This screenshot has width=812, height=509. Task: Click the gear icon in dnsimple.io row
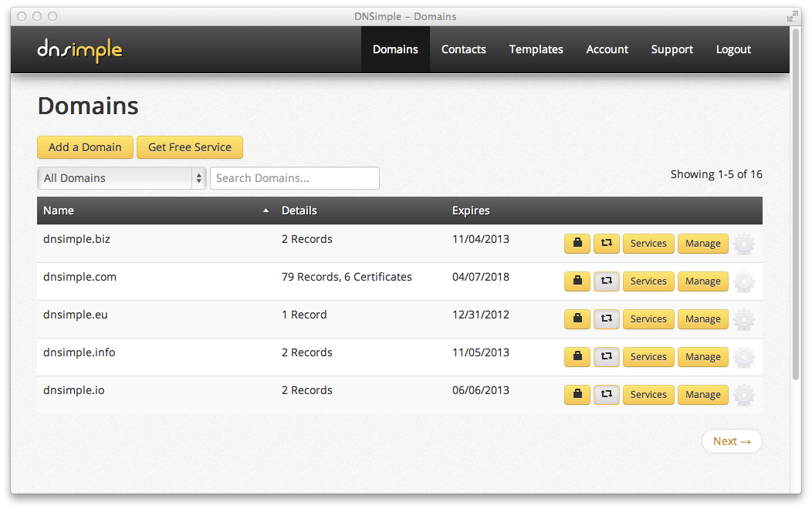[744, 395]
